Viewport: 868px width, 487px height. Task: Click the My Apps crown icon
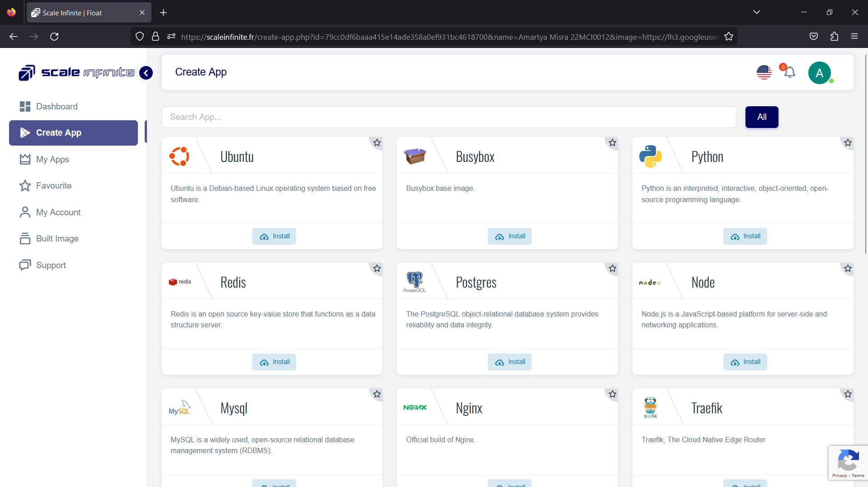[25, 159]
